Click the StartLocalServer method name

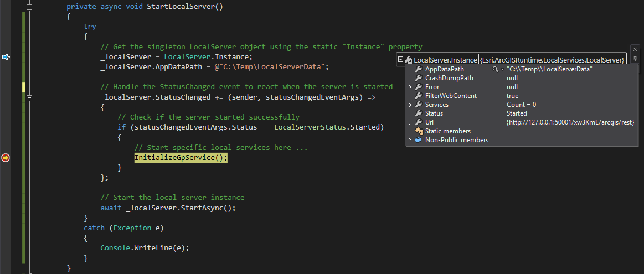pyautogui.click(x=181, y=7)
